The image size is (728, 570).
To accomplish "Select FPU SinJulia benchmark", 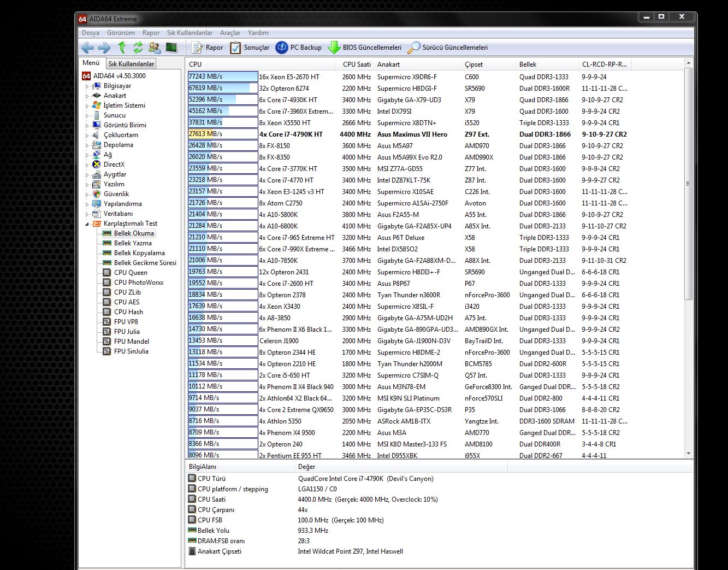I will click(x=131, y=351).
